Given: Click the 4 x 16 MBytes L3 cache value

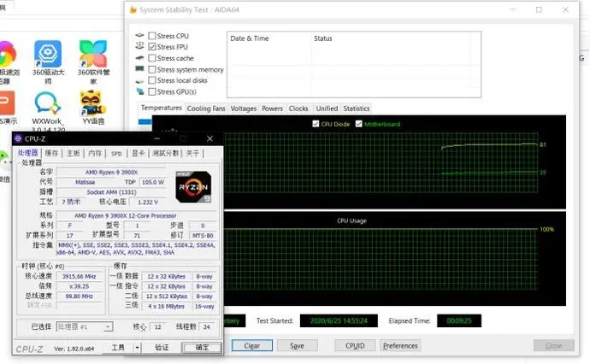Looking at the screenshot, I should pyautogui.click(x=166, y=307).
